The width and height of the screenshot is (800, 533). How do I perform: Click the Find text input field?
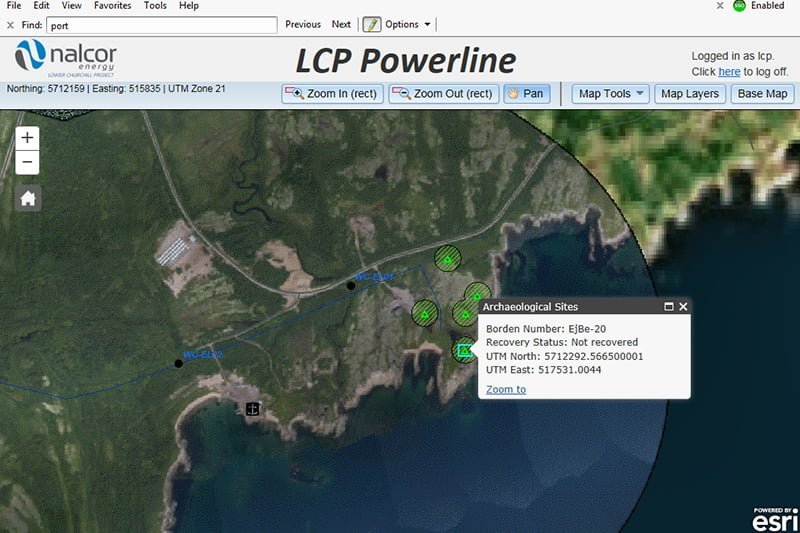[162, 25]
